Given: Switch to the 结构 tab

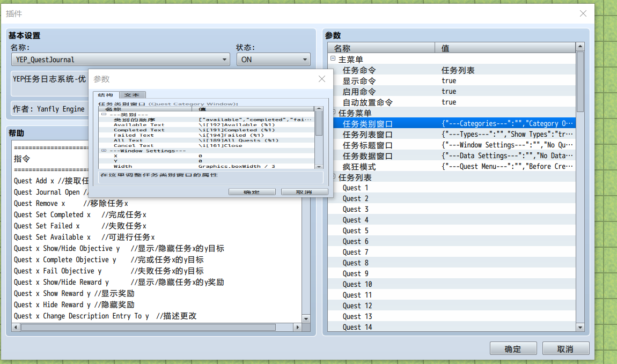Looking at the screenshot, I should tap(106, 95).
